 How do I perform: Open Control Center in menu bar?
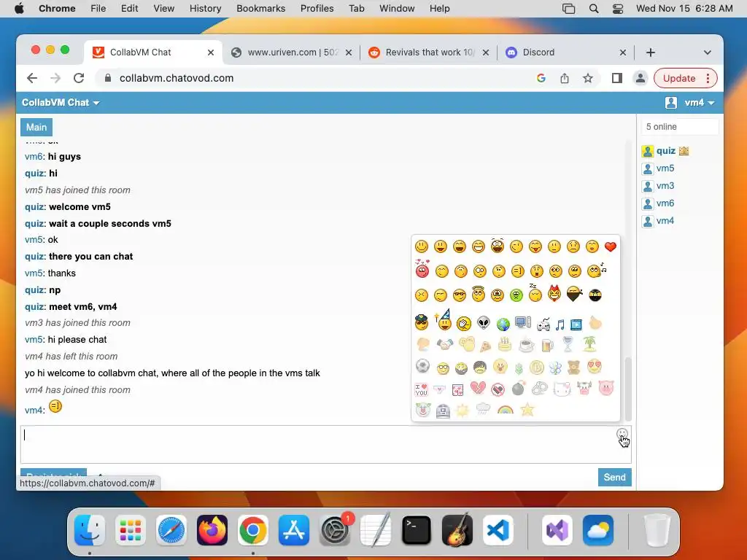click(x=617, y=9)
